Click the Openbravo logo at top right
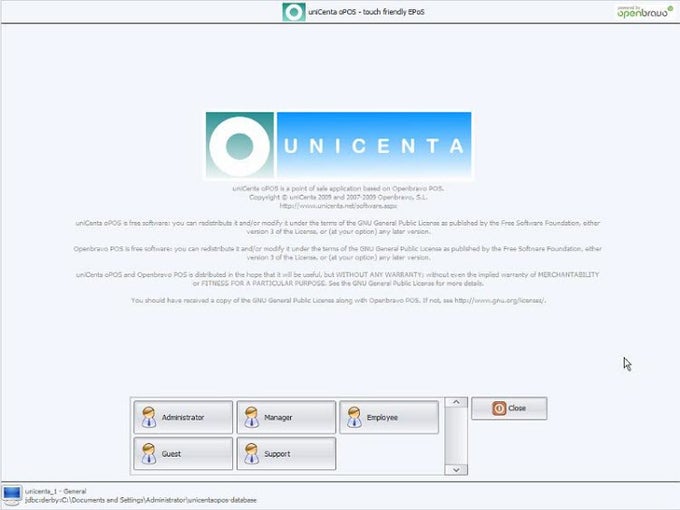The width and height of the screenshot is (680, 510). [x=645, y=12]
